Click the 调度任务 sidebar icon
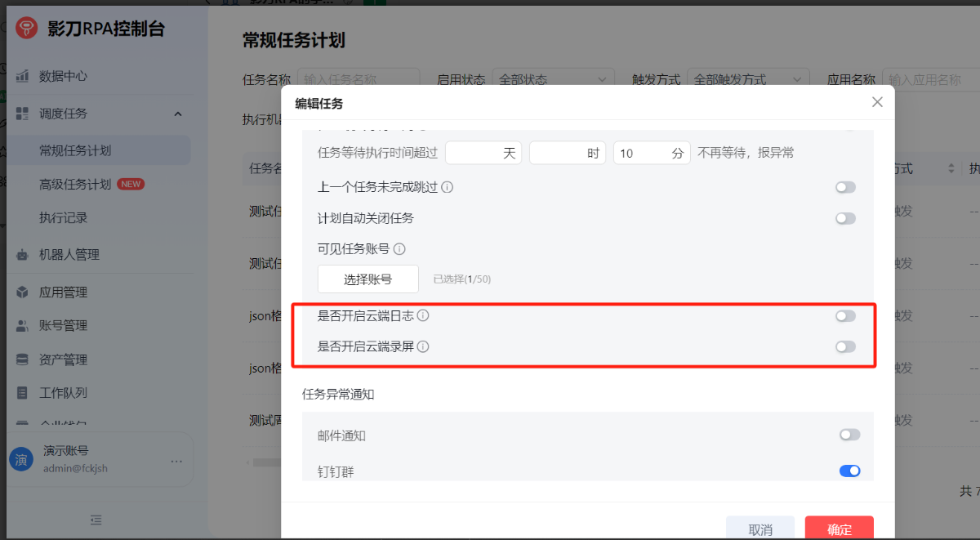 [23, 114]
